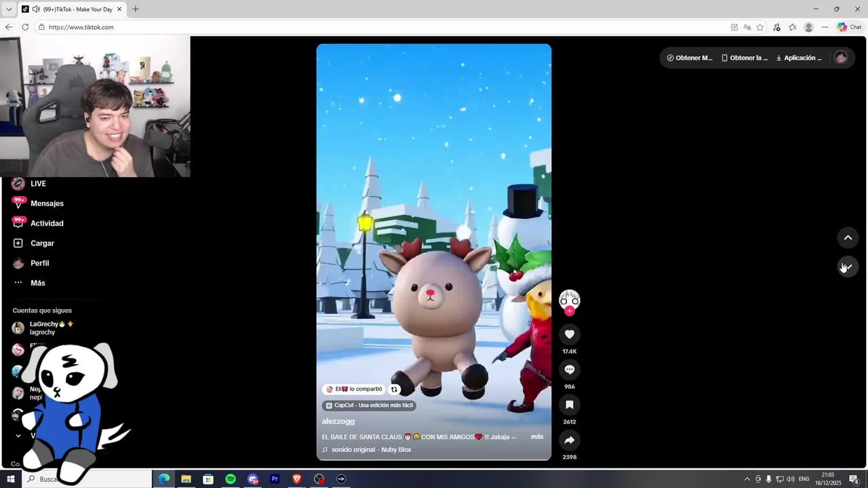The height and width of the screenshot is (488, 868).
Task: Save video with the bookmark icon
Action: [570, 405]
